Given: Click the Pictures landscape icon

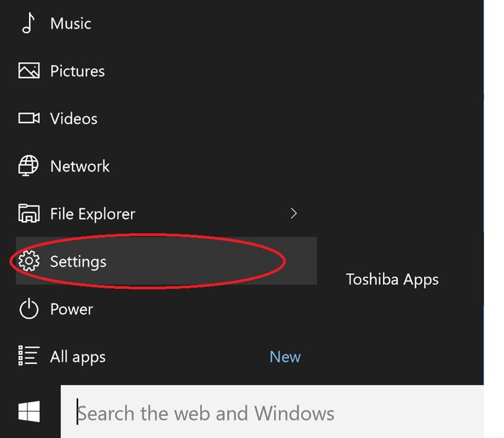Looking at the screenshot, I should point(29,71).
